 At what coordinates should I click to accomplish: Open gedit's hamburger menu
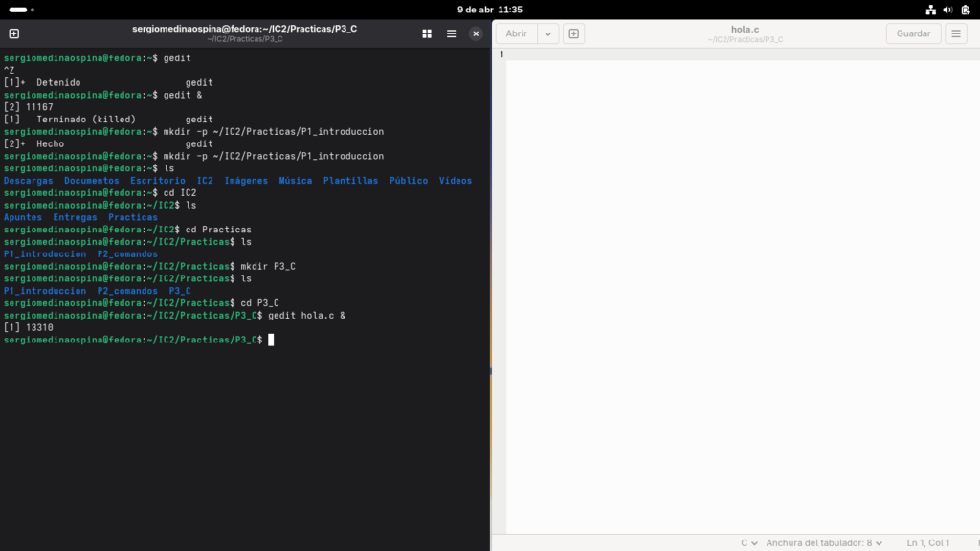click(x=954, y=33)
